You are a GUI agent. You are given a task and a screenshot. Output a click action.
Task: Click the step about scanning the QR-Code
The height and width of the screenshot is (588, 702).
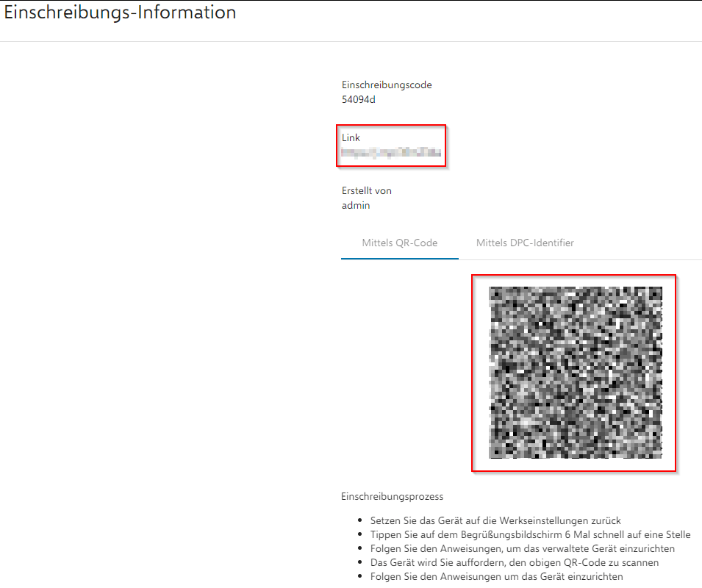[x=515, y=562]
